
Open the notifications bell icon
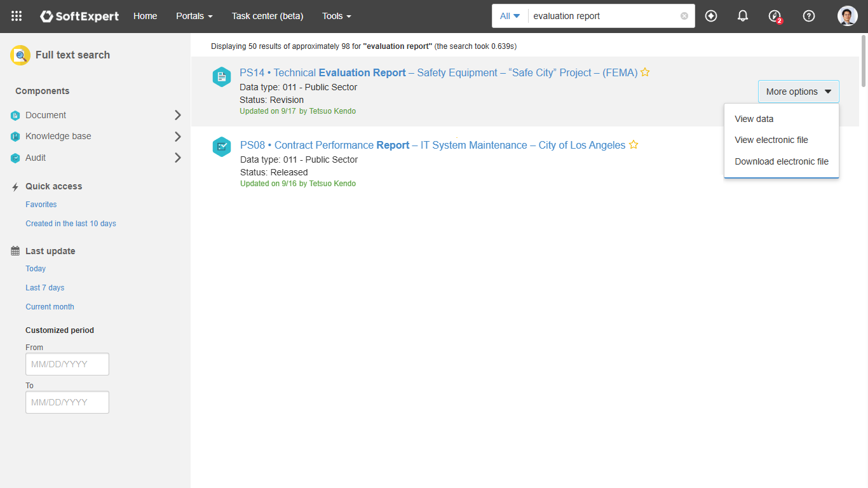[x=743, y=16]
